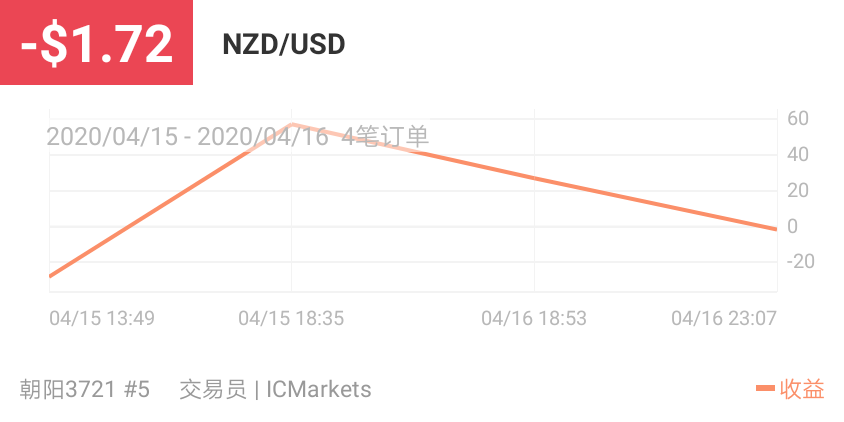Click the 04/16 18:53 x-axis label

(534, 318)
